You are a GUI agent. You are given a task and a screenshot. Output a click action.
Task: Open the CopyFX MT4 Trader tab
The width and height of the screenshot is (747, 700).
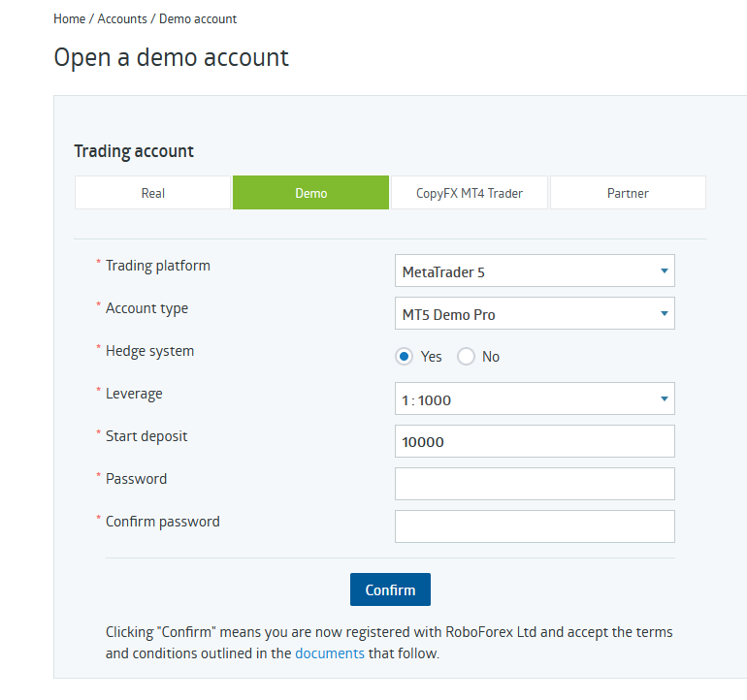[470, 193]
